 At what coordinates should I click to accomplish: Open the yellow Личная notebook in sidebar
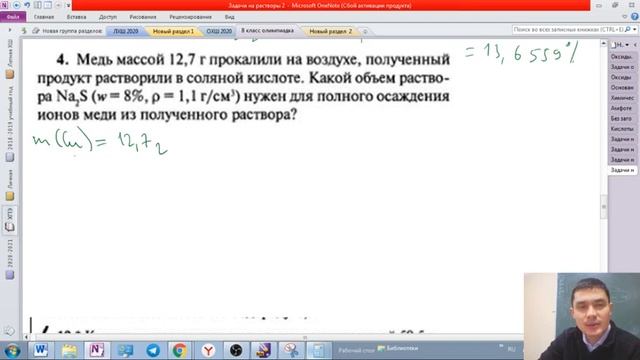tap(10, 184)
